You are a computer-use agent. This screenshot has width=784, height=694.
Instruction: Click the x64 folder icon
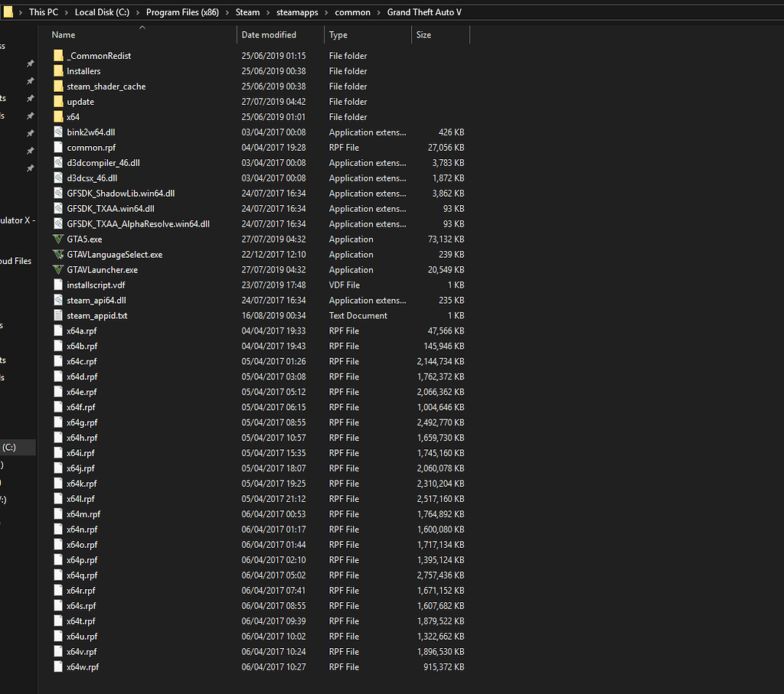(x=58, y=116)
